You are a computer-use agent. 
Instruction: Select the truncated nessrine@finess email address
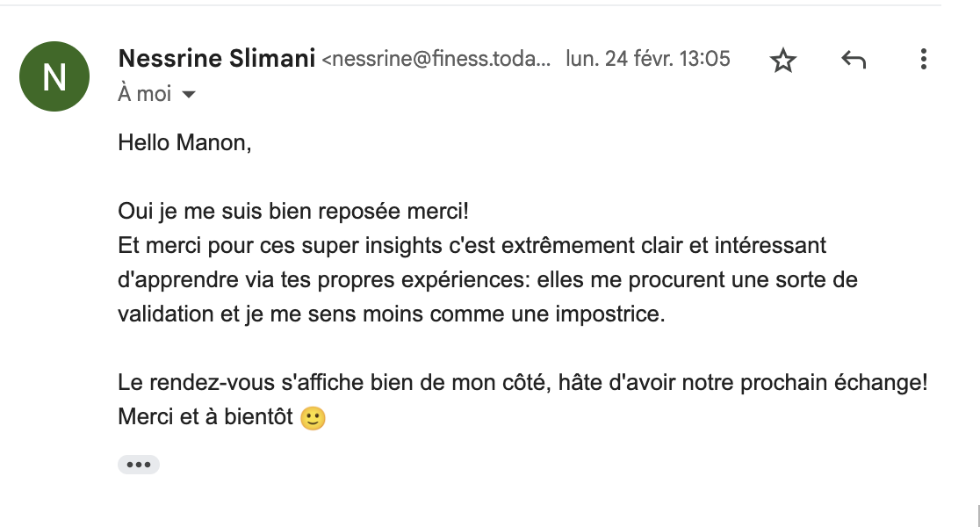tap(436, 59)
